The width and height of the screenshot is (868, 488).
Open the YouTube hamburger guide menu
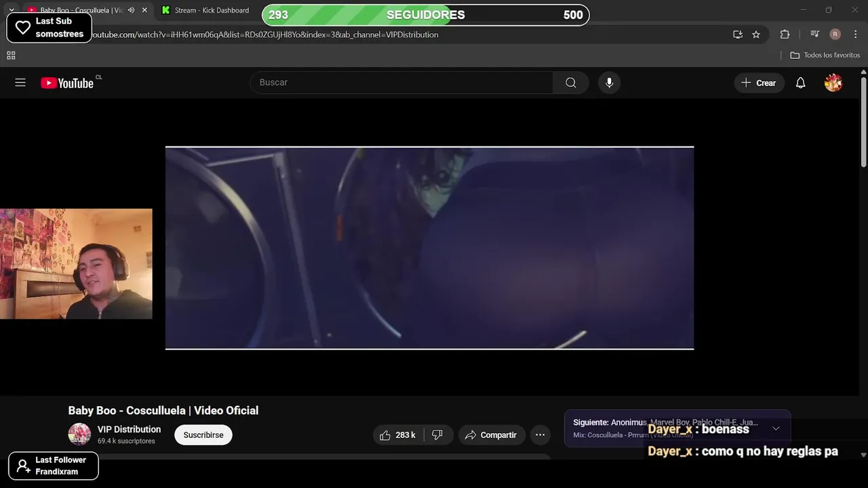pyautogui.click(x=20, y=83)
